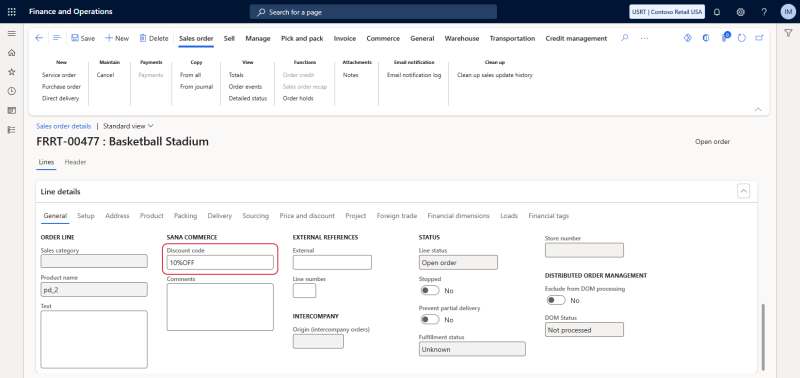Collapse the Line details section
The image size is (800, 378).
click(744, 191)
